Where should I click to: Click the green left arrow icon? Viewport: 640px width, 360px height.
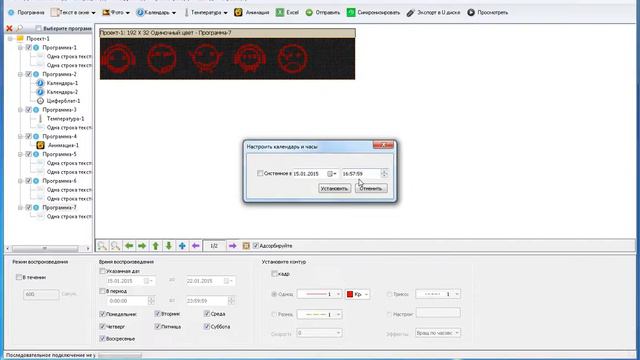129,246
